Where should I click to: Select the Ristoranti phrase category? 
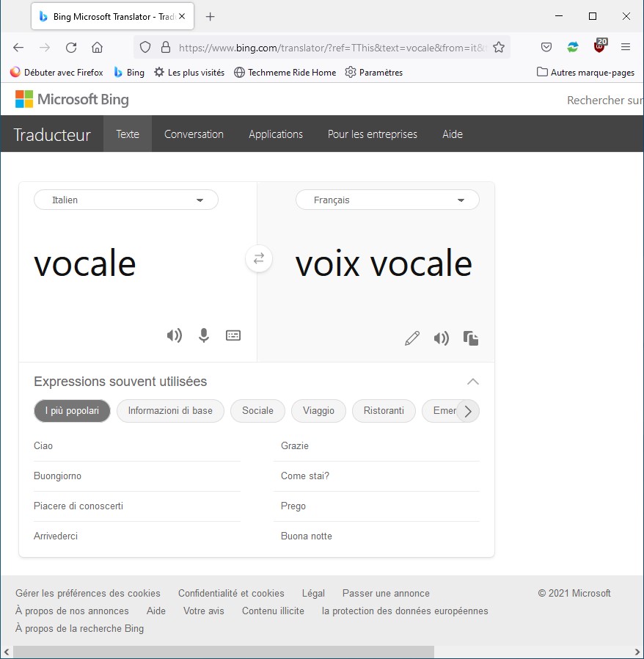(384, 411)
